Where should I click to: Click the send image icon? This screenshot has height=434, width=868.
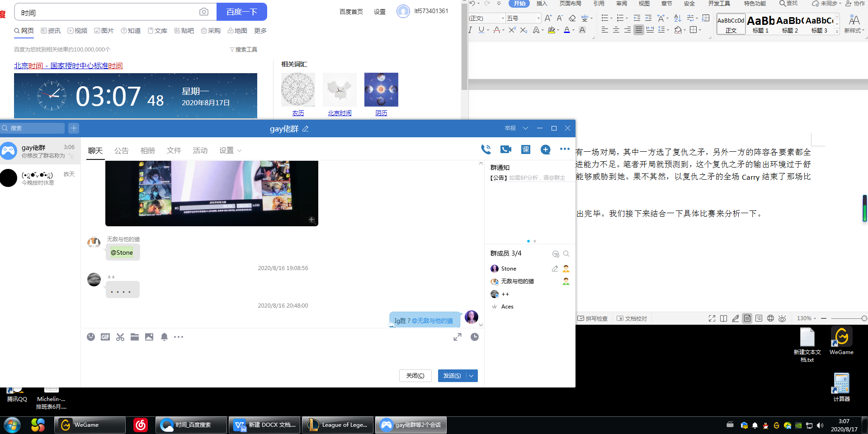(149, 337)
